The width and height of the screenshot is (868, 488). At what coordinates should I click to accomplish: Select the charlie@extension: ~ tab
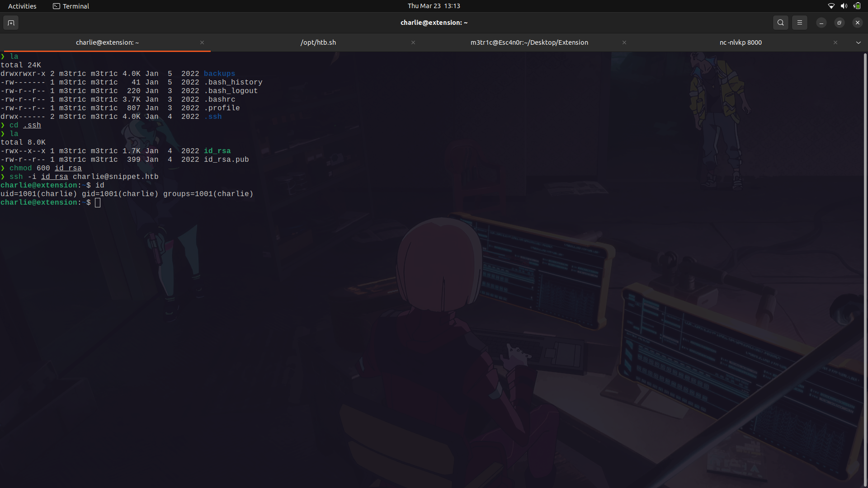(107, 42)
